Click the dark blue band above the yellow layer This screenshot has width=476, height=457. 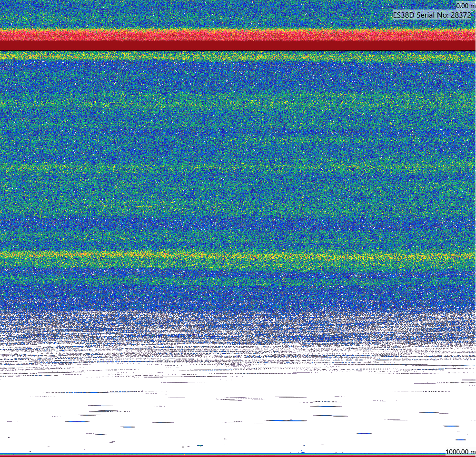tap(238, 224)
